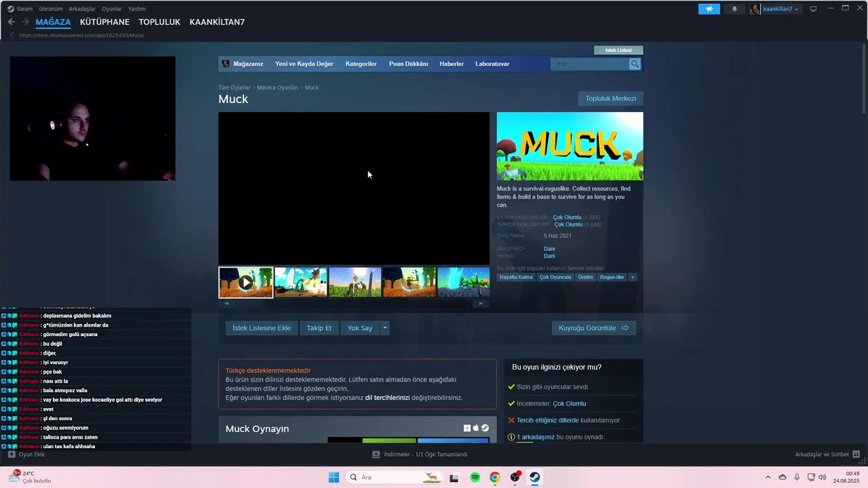Open the Yardım menu
868x488 pixels.
click(x=137, y=9)
